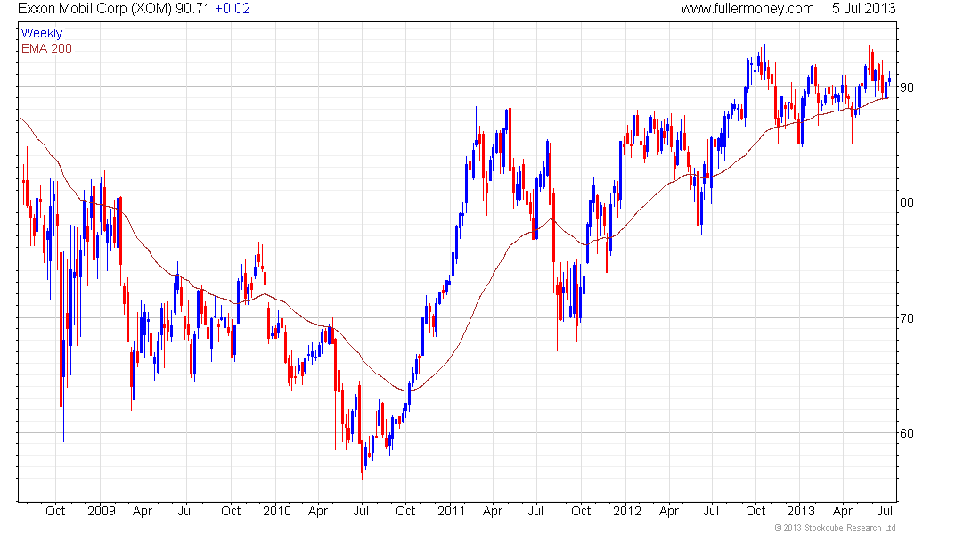
Task: Select the 'EMA 200' indicator label
Action: click(x=46, y=48)
